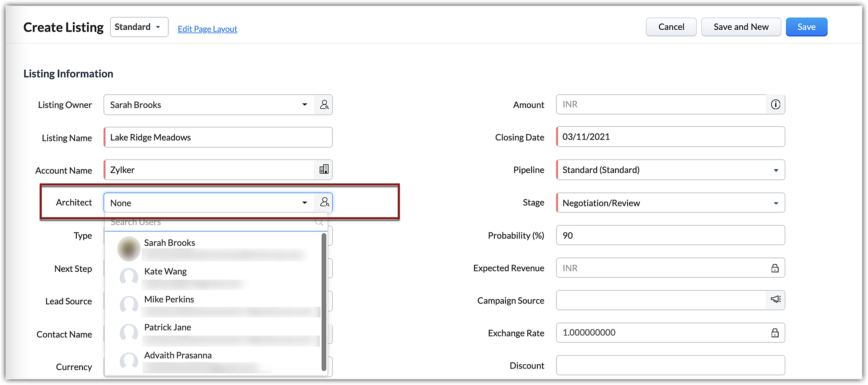
Task: Select Kate Wang from the user list
Action: [165, 272]
